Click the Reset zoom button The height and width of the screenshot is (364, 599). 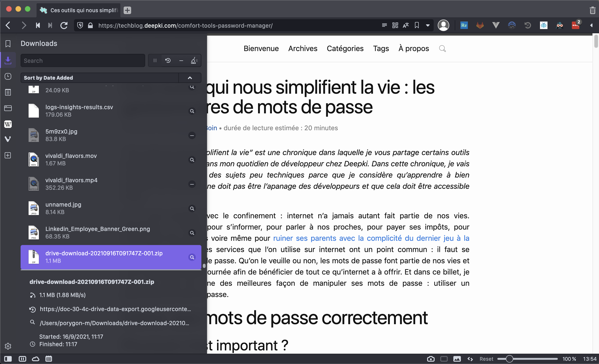[x=486, y=359]
